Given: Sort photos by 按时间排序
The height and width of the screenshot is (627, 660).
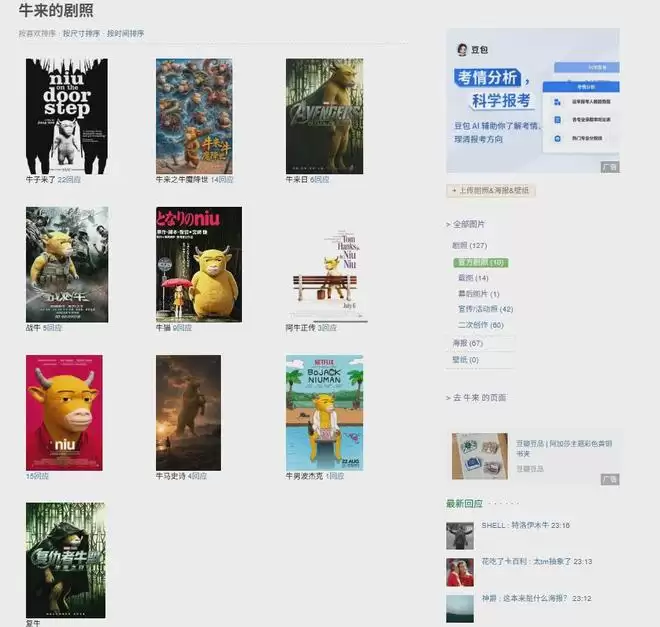Looking at the screenshot, I should (x=125, y=33).
